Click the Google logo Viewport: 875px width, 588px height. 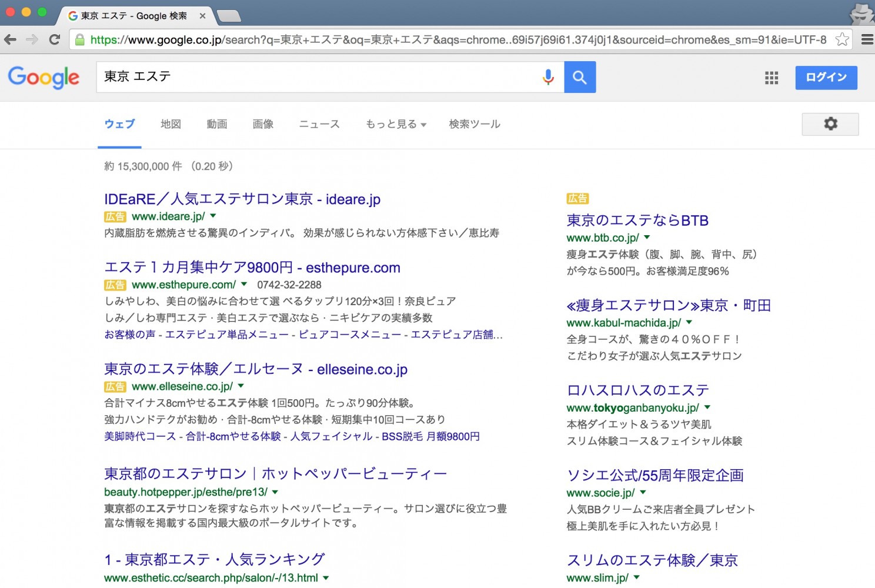[44, 77]
